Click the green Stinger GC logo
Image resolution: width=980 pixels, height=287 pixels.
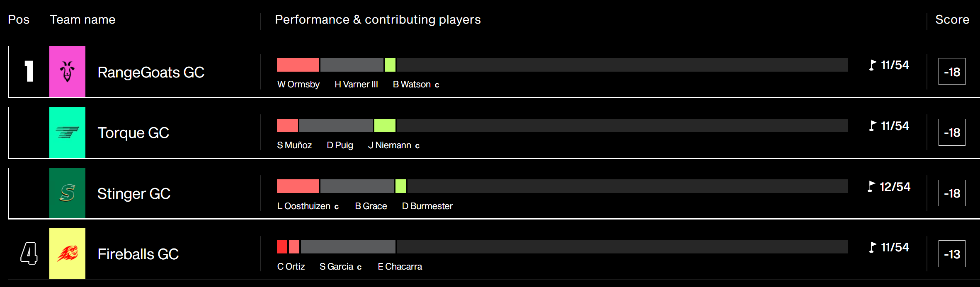[67, 193]
